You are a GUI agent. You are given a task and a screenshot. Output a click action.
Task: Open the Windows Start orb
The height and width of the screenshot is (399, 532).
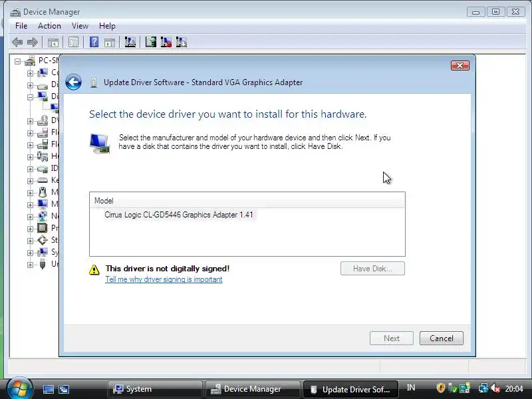(19, 388)
